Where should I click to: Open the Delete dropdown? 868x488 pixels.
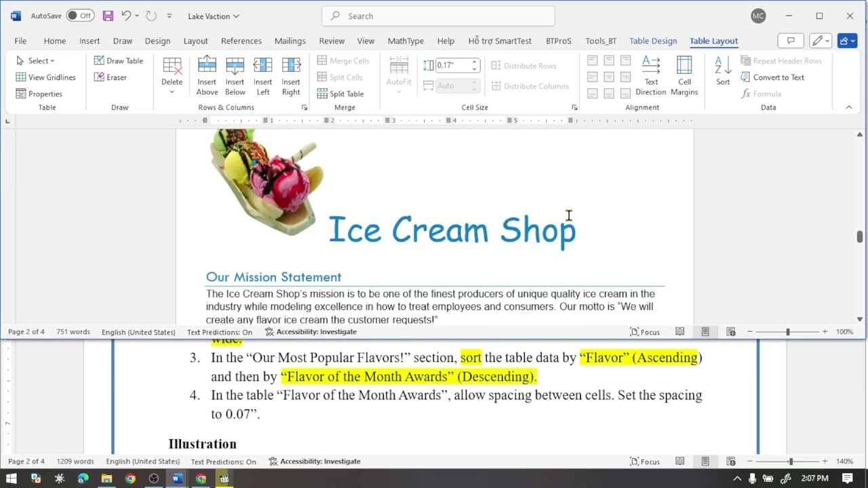coord(172,76)
